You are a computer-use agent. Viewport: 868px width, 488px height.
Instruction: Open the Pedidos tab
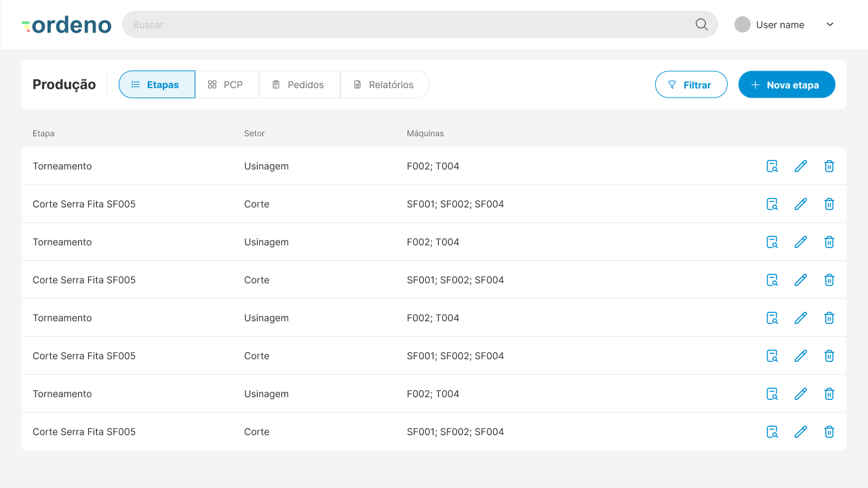point(299,85)
